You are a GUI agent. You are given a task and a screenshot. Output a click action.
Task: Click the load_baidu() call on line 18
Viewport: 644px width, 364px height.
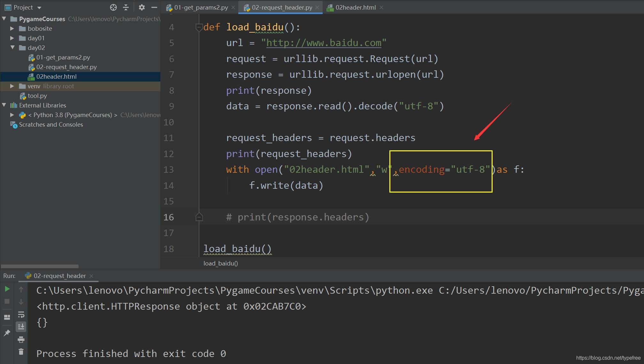tap(237, 249)
